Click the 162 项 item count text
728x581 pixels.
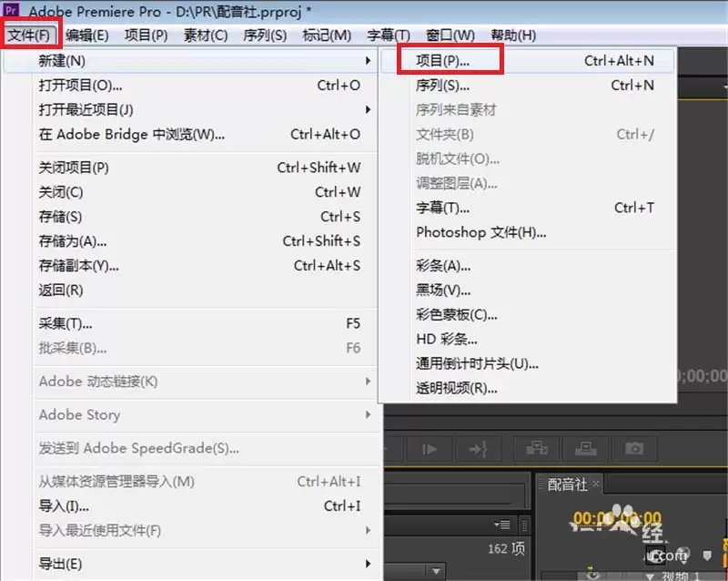tap(506, 549)
